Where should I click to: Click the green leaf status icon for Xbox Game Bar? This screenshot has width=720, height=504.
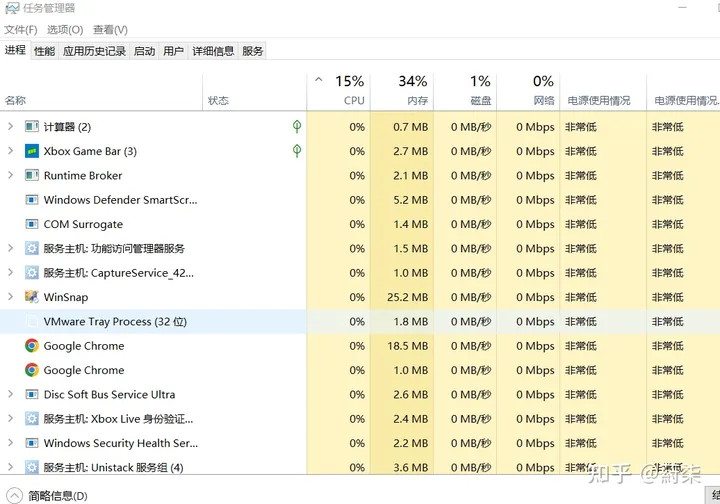coord(297,151)
